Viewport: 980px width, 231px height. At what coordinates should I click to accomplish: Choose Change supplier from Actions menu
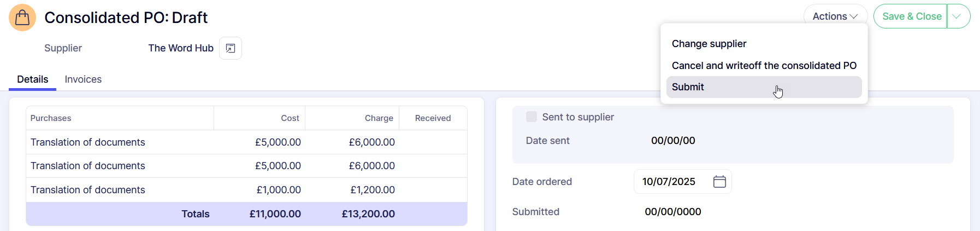(x=709, y=44)
